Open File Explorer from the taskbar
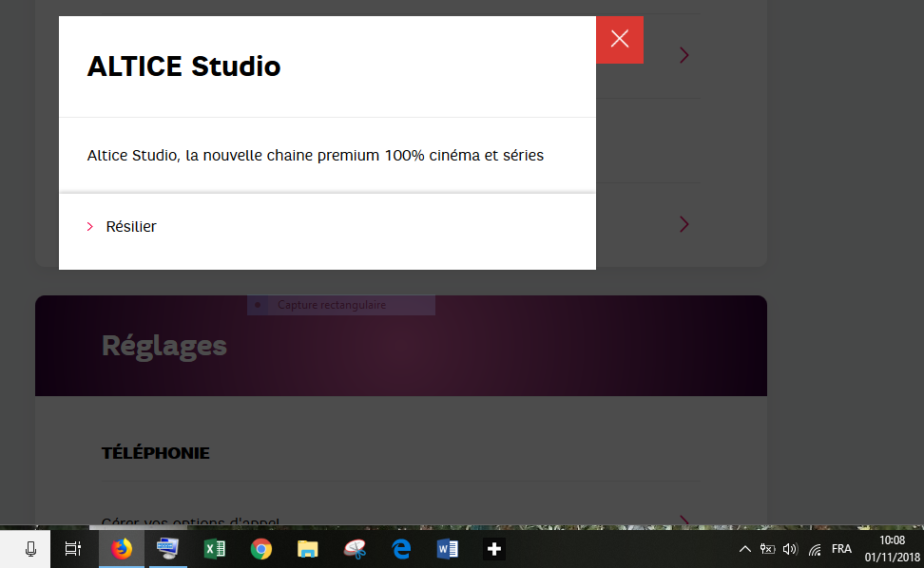Image resolution: width=924 pixels, height=568 pixels. pos(308,548)
